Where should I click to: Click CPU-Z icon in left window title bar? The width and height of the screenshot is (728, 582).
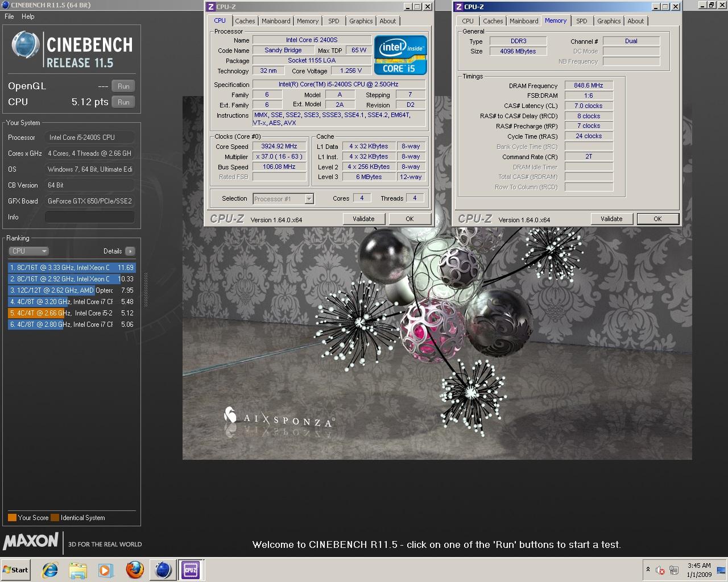tap(211, 7)
